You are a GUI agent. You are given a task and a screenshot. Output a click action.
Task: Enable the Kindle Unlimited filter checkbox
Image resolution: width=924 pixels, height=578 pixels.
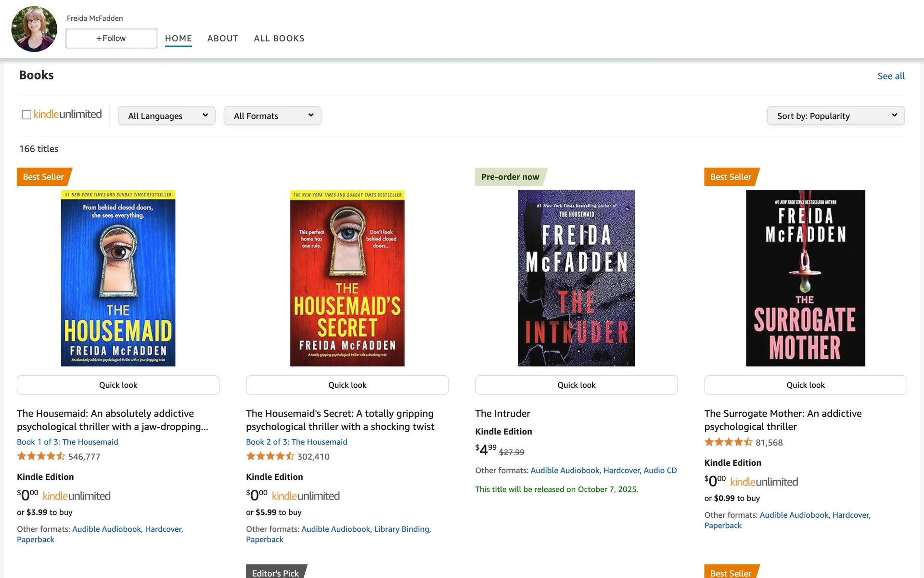point(26,115)
